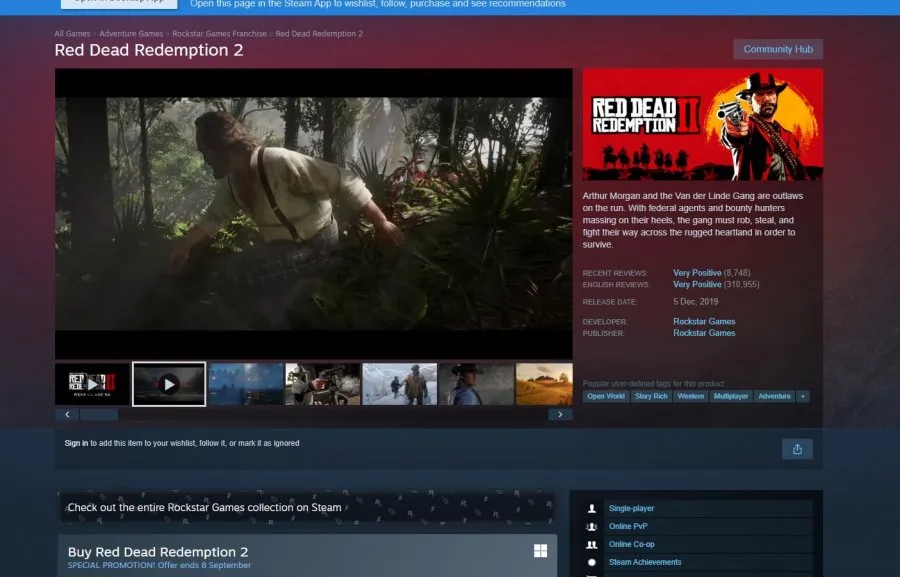Click the share icon button

point(797,449)
